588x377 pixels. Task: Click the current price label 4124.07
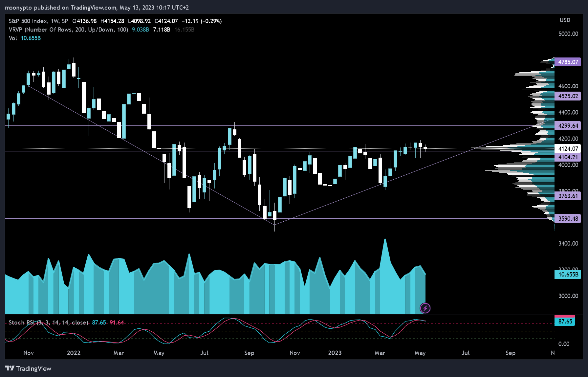568,148
